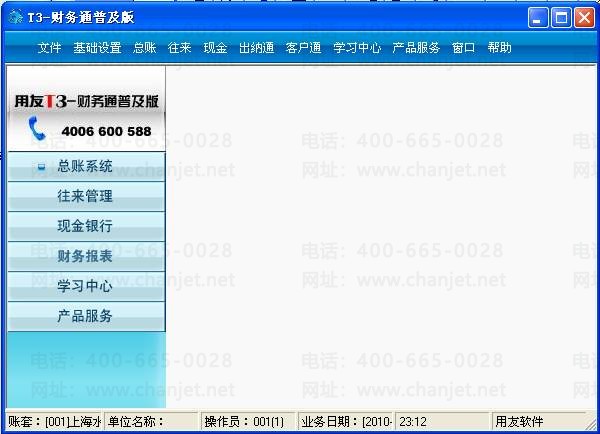The width and height of the screenshot is (600, 434).
Task: Click the 操作员：001(1) status entry
Action: coord(248,421)
